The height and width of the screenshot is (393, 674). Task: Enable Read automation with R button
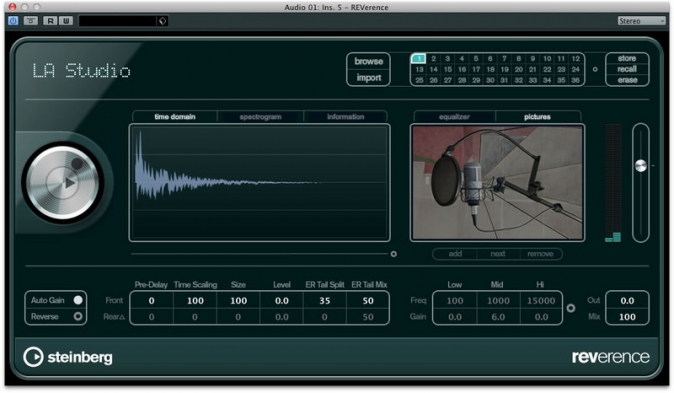coord(50,21)
